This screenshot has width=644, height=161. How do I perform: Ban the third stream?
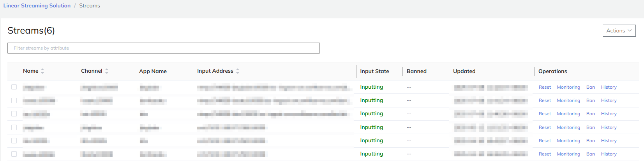(590, 114)
